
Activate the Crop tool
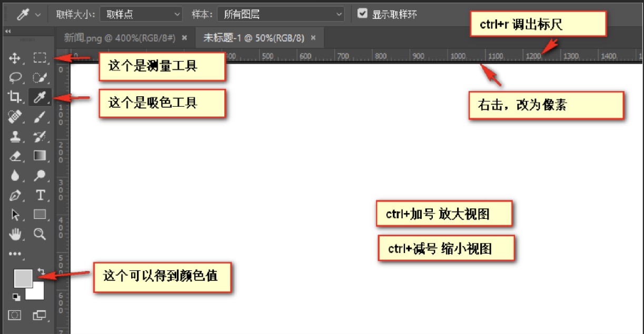[15, 96]
